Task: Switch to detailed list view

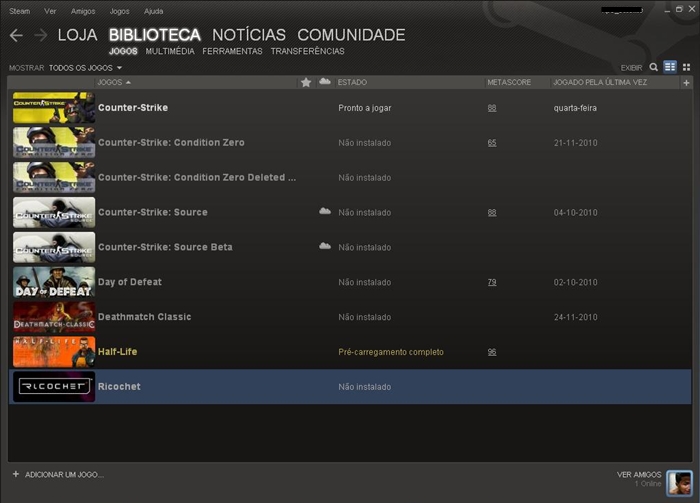Action: point(670,67)
